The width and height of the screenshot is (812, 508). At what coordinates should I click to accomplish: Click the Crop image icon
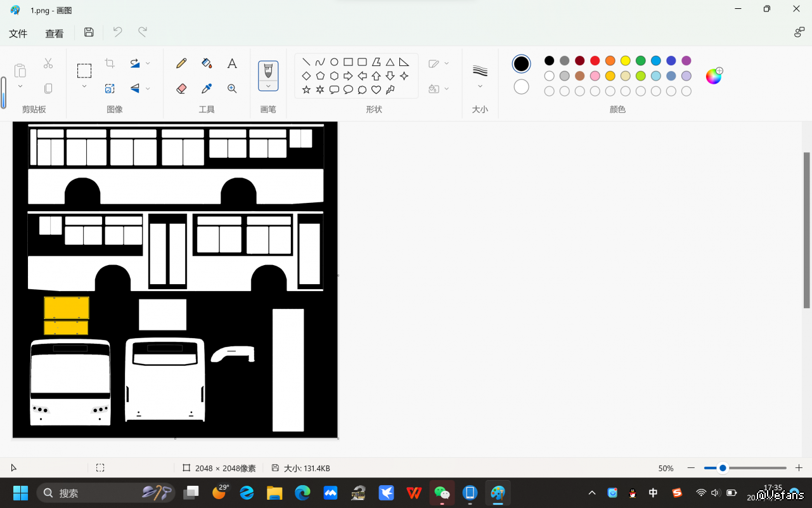110,63
